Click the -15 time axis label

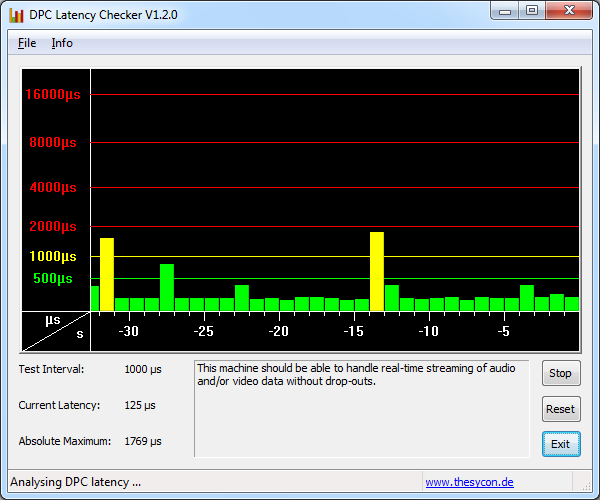[x=354, y=331]
